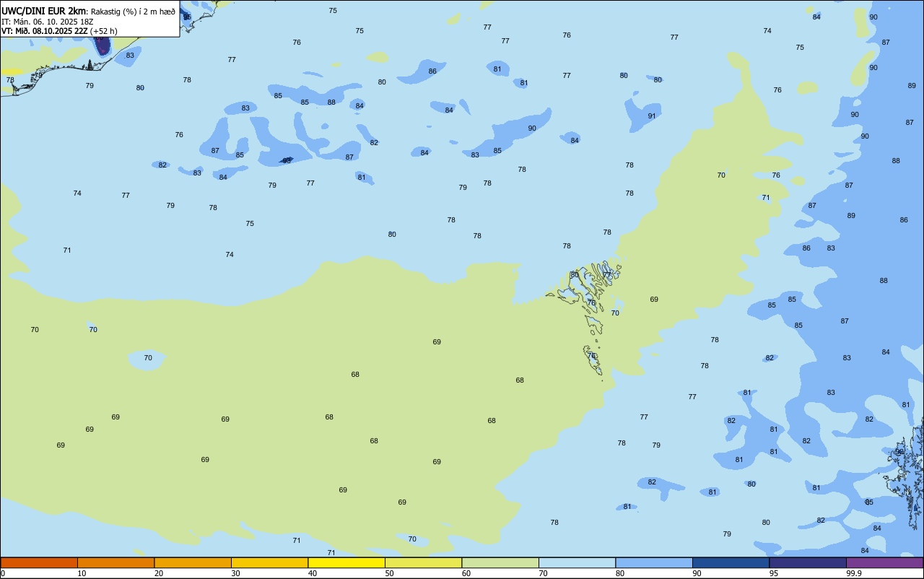This screenshot has height=579, width=924.
Task: Click the legend tick label '60'
Action: click(x=466, y=573)
